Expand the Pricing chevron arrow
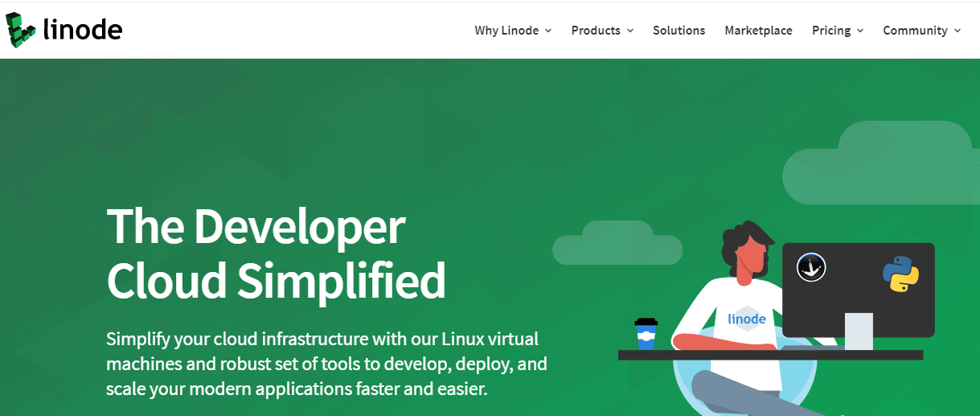 [860, 31]
